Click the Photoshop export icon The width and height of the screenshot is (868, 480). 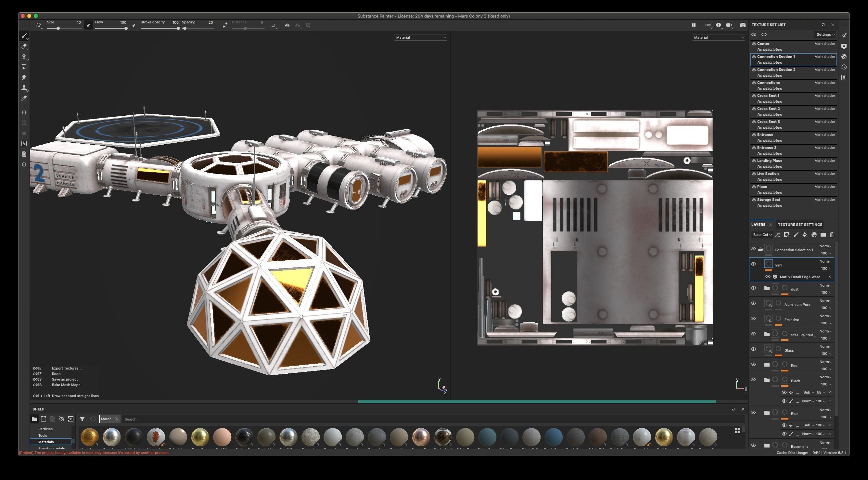tap(24, 144)
